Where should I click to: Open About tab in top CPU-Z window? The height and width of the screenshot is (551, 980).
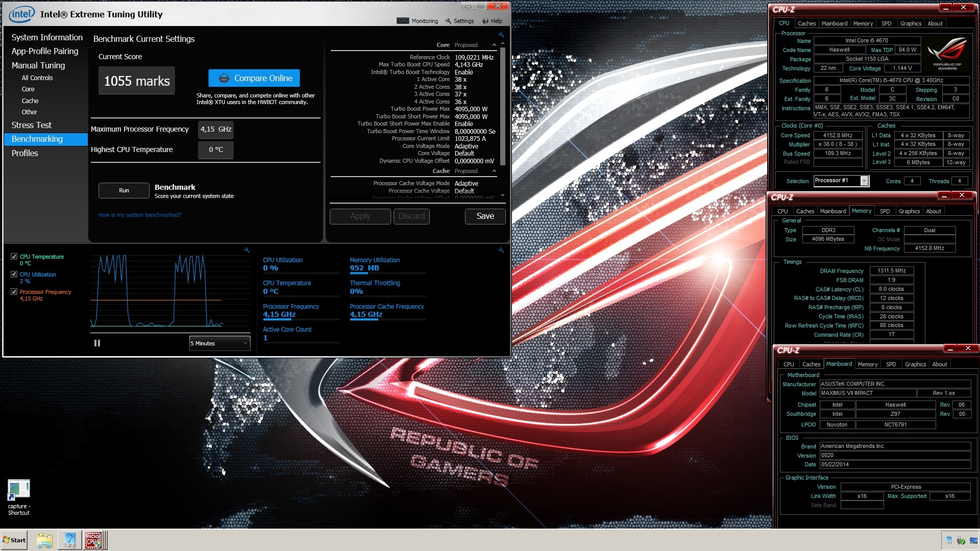935,23
